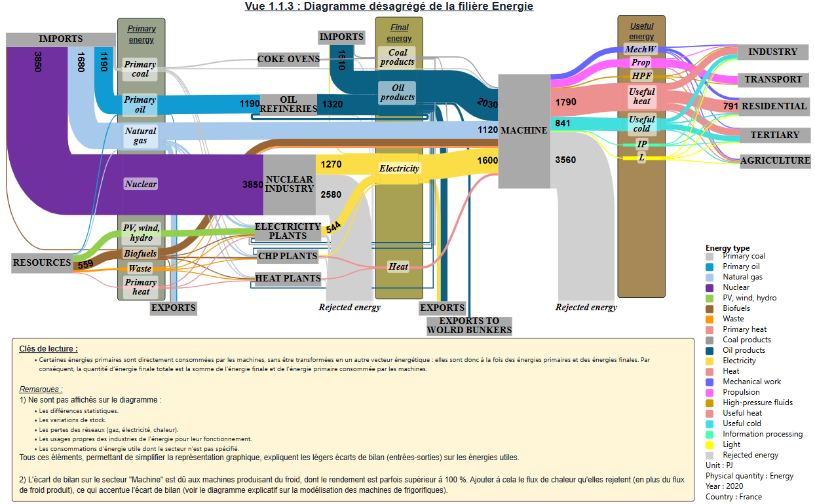Click the Natural gas primary energy label
The height and width of the screenshot is (504, 815).
141,136
